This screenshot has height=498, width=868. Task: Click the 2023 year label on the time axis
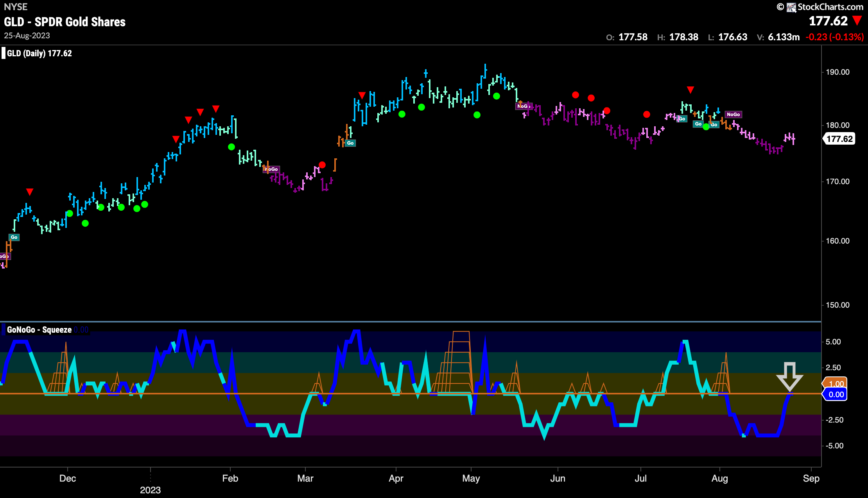151,490
